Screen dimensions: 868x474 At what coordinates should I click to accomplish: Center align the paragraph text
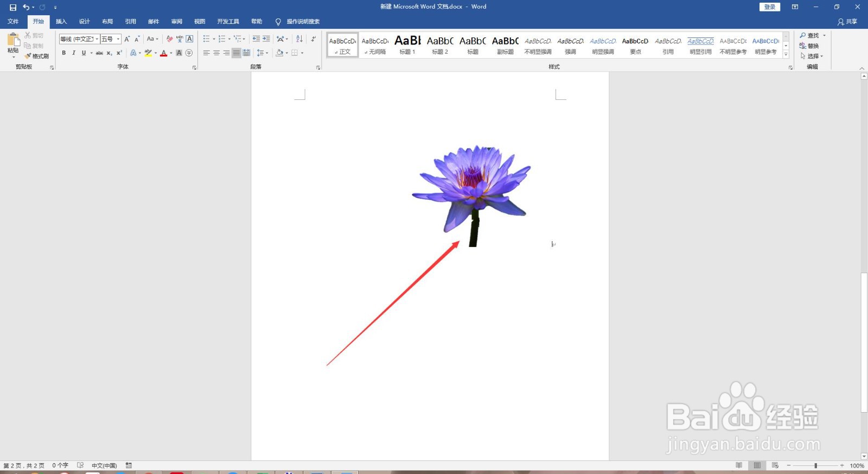click(x=216, y=53)
